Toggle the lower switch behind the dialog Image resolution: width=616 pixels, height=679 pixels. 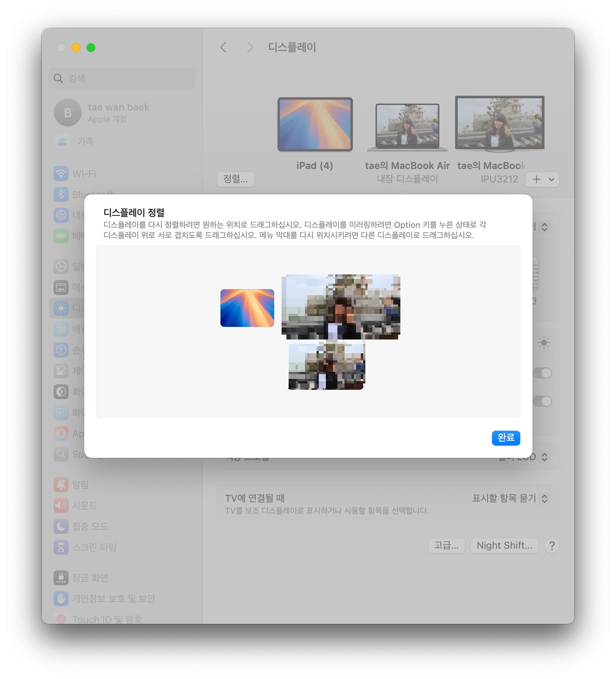(x=542, y=401)
